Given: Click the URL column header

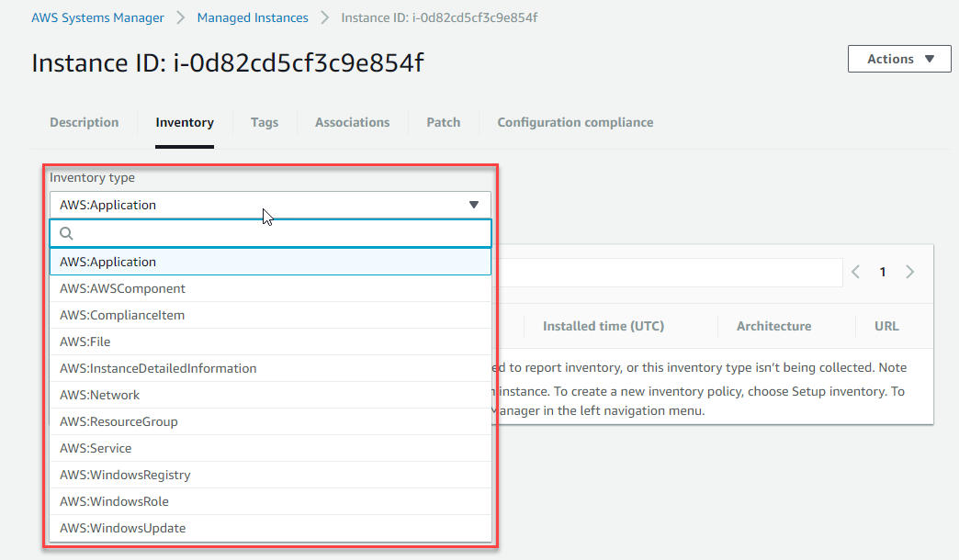Looking at the screenshot, I should pyautogui.click(x=886, y=326).
